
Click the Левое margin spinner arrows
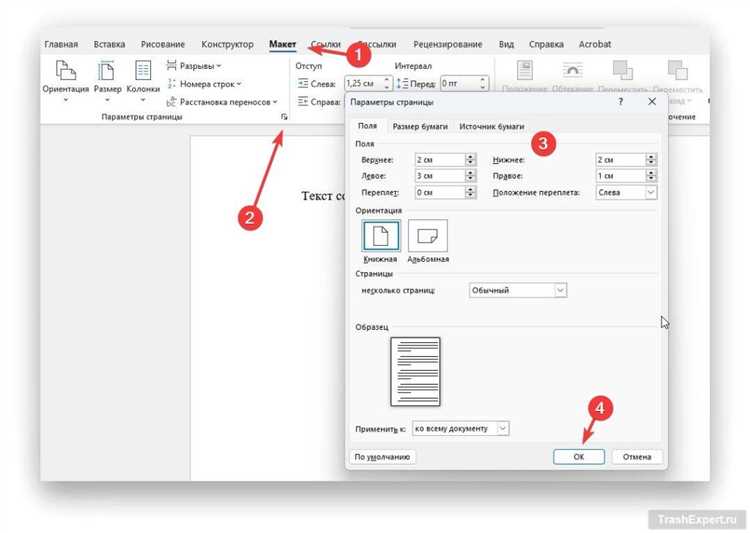pos(471,176)
